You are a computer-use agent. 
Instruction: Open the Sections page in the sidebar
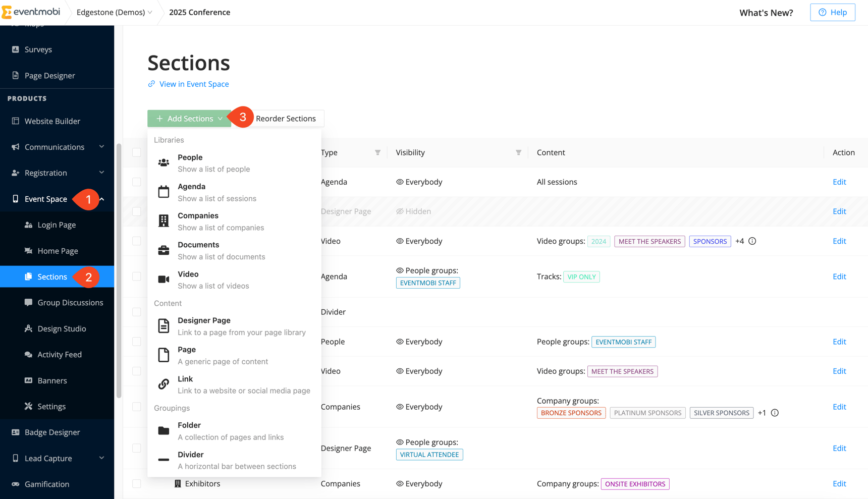[52, 276]
